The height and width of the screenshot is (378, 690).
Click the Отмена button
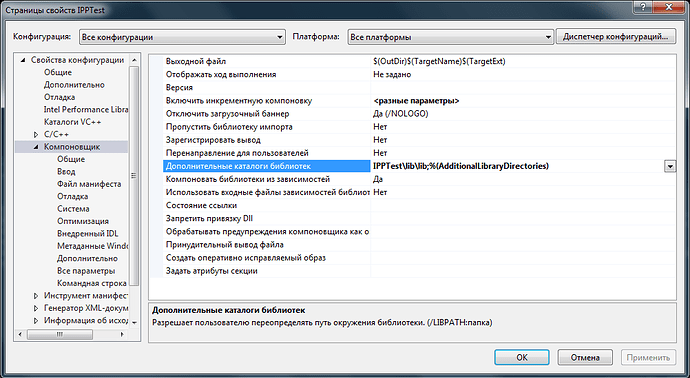point(585,357)
